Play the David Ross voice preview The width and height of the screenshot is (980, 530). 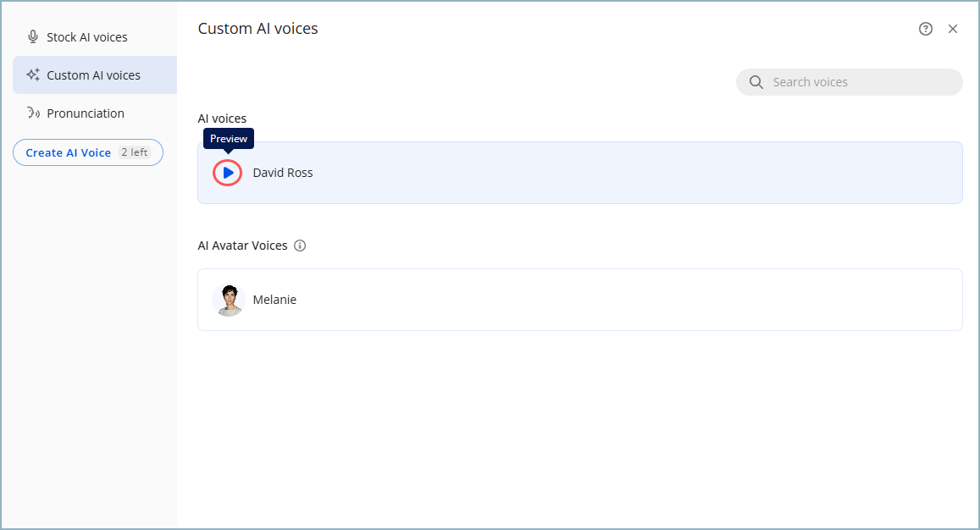point(228,173)
